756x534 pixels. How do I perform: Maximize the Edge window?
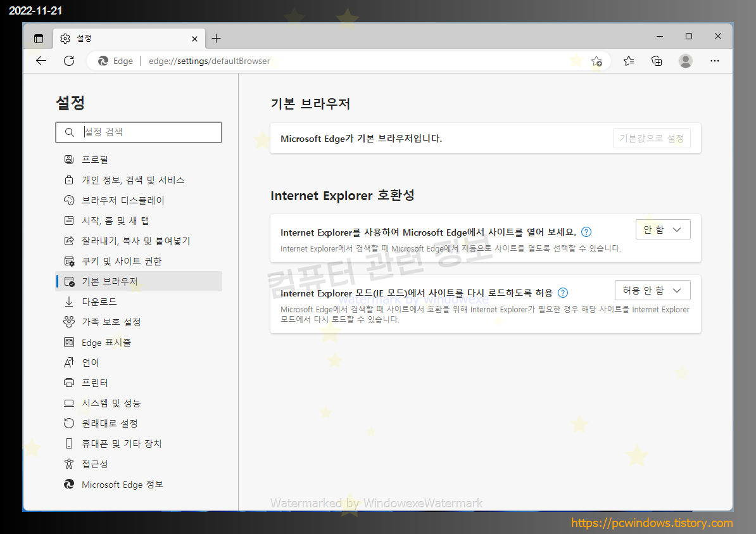point(688,37)
